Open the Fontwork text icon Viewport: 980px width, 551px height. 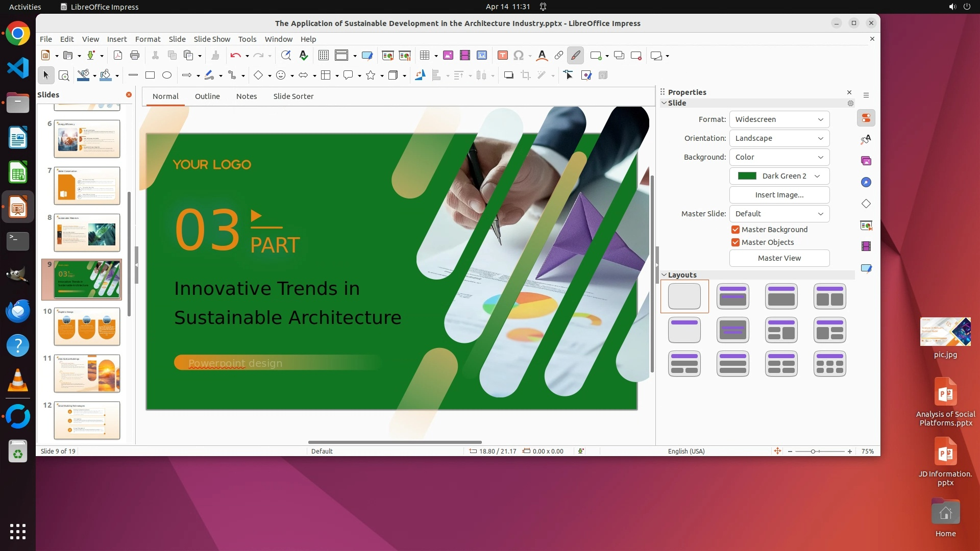pos(542,56)
